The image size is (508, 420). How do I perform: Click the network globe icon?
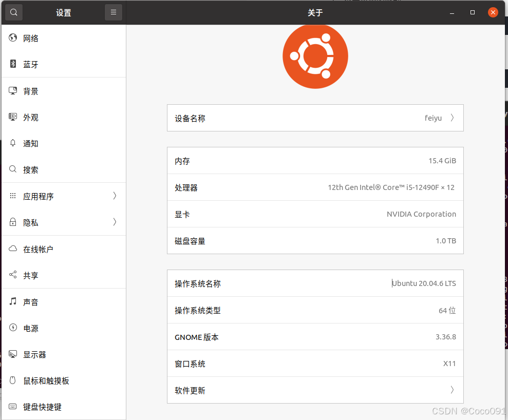click(x=13, y=38)
